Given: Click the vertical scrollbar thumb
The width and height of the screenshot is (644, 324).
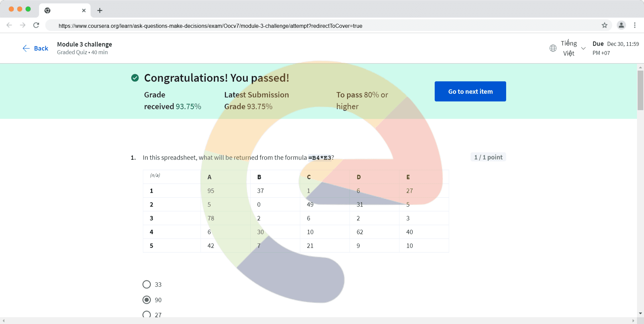Looking at the screenshot, I should point(640,90).
